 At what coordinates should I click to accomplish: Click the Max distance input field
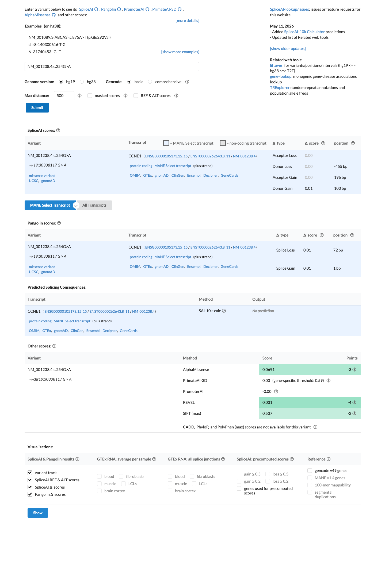64,96
